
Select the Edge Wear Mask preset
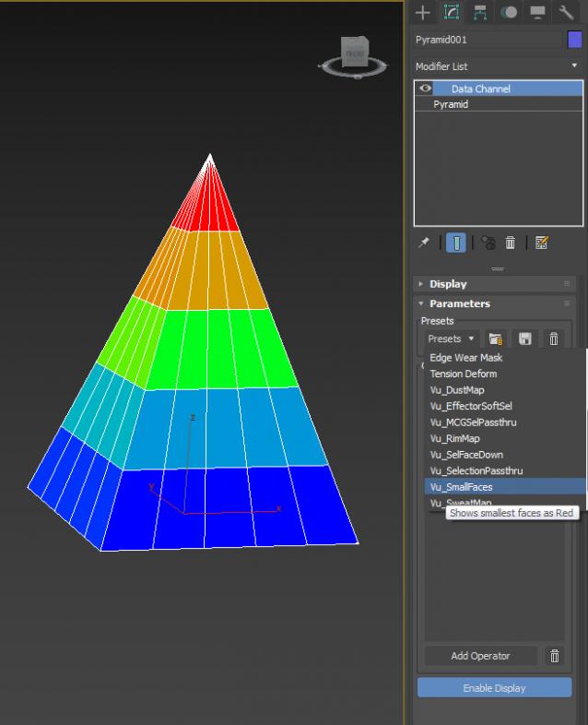coord(465,358)
